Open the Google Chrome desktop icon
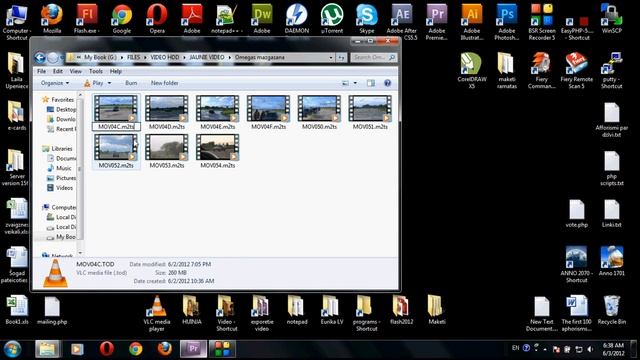The image size is (640, 360). click(x=122, y=19)
